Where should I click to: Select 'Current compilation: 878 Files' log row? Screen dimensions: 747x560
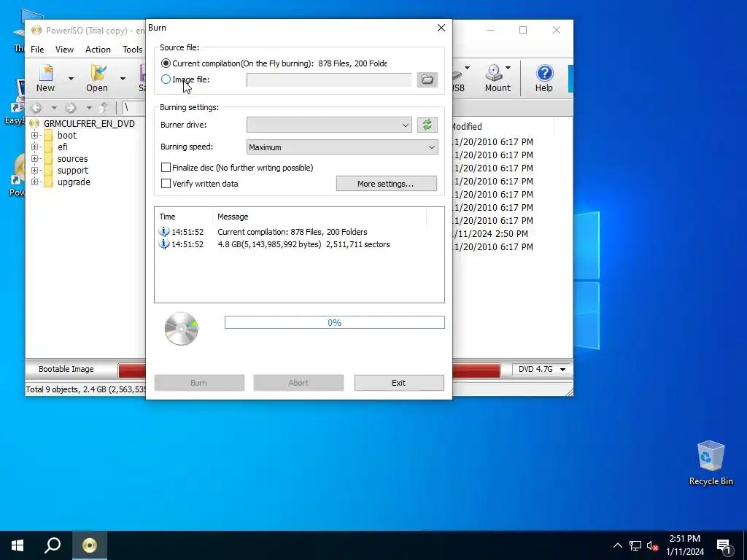[299, 232]
